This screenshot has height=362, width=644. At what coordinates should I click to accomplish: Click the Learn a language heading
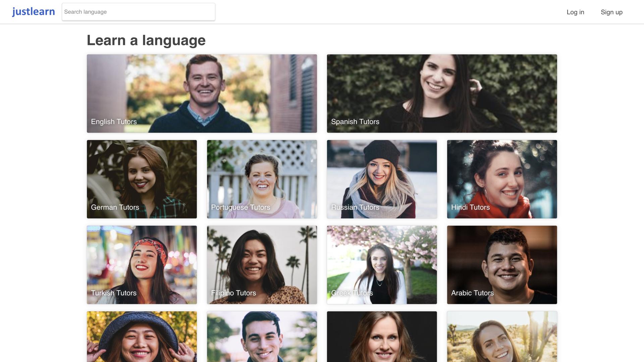pos(146,40)
